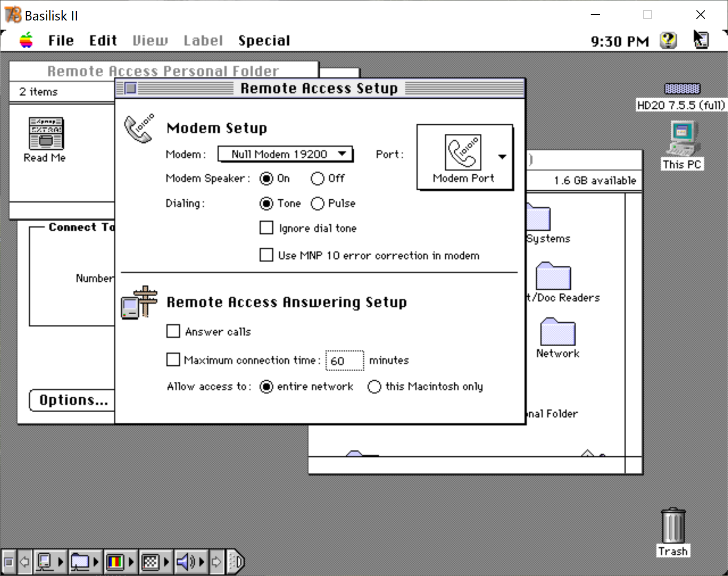Image resolution: width=728 pixels, height=576 pixels.
Task: Check the Answer calls box
Action: coord(173,331)
